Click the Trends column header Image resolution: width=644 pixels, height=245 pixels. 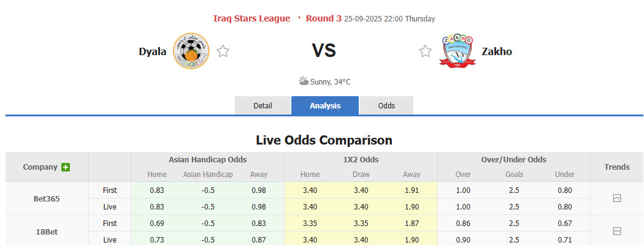pyautogui.click(x=616, y=167)
